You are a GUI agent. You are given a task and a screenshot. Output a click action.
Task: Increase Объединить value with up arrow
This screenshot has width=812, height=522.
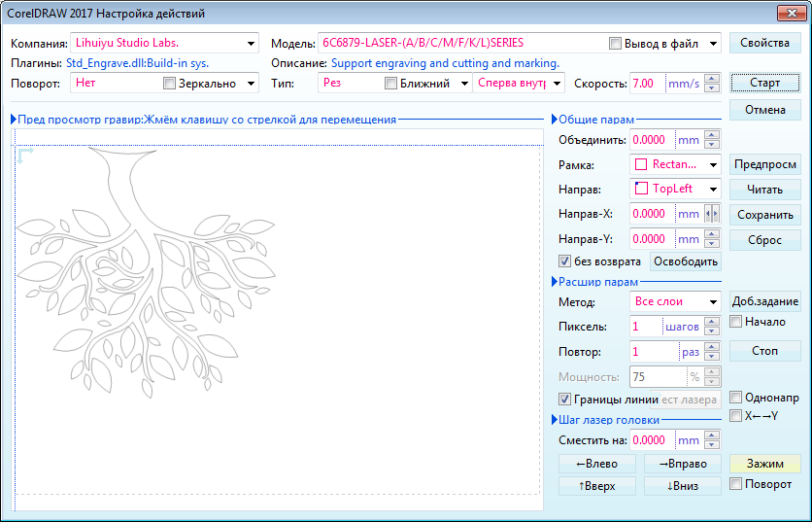click(712, 135)
